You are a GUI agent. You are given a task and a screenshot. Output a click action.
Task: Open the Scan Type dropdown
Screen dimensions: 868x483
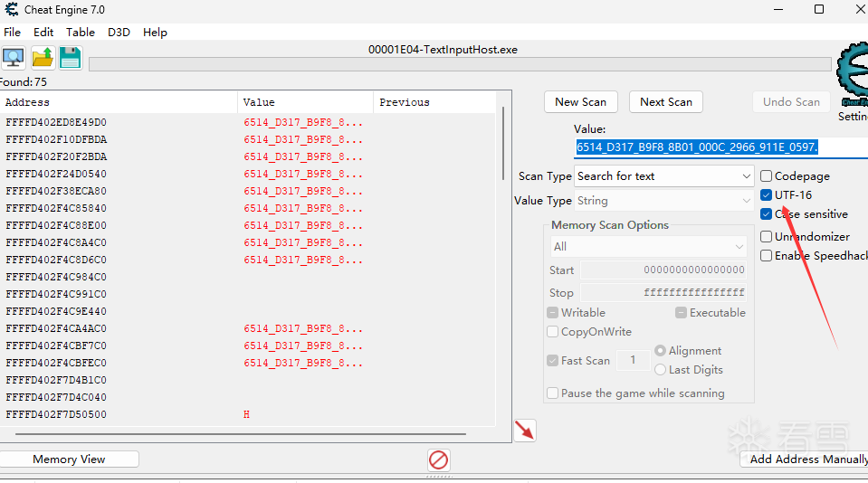coord(663,176)
